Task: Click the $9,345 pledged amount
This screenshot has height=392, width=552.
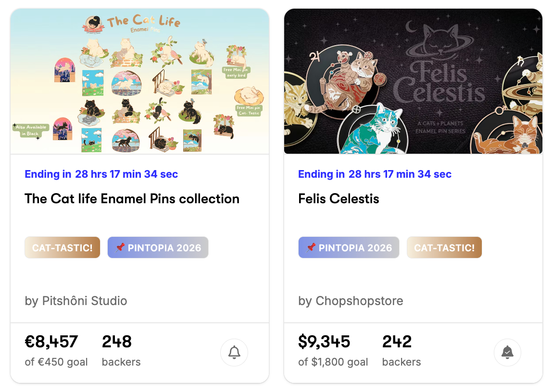Action: tap(324, 342)
